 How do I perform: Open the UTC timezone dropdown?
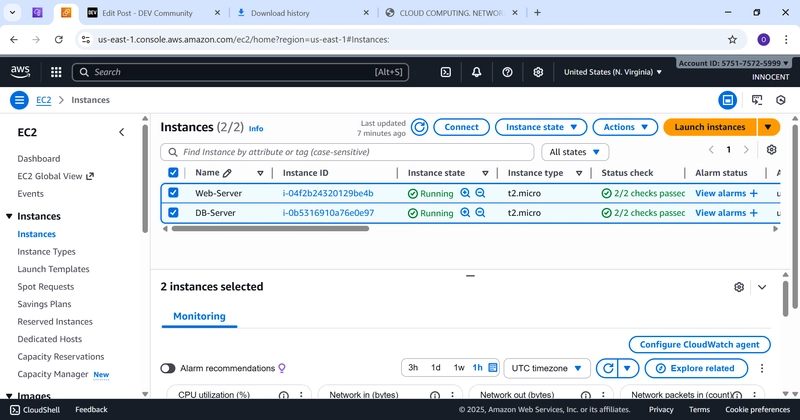(x=547, y=368)
